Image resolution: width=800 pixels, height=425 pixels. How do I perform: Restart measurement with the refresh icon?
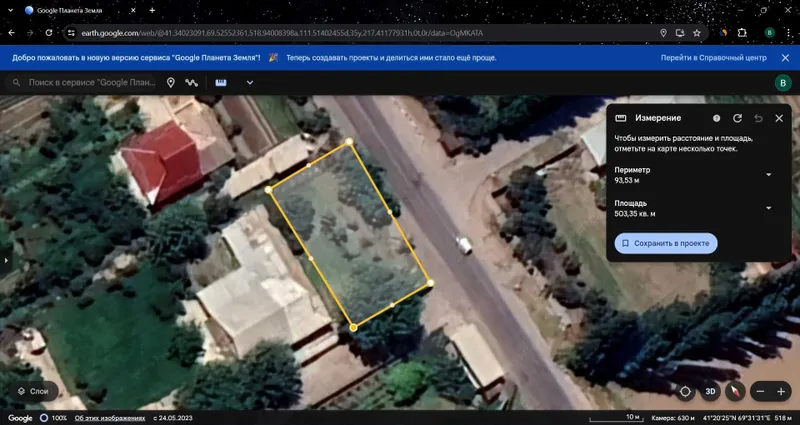737,118
